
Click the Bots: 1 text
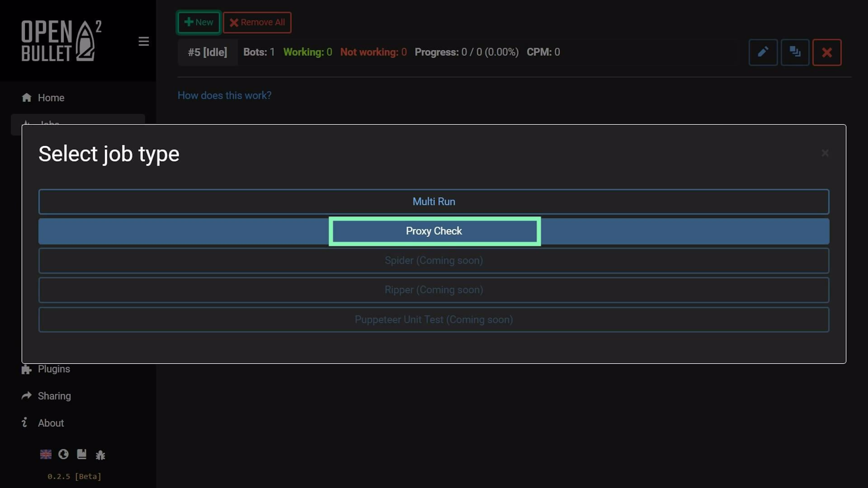pos(259,52)
